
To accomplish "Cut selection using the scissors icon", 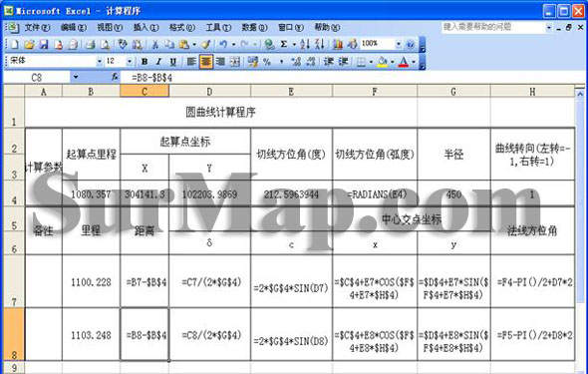I will tap(154, 44).
